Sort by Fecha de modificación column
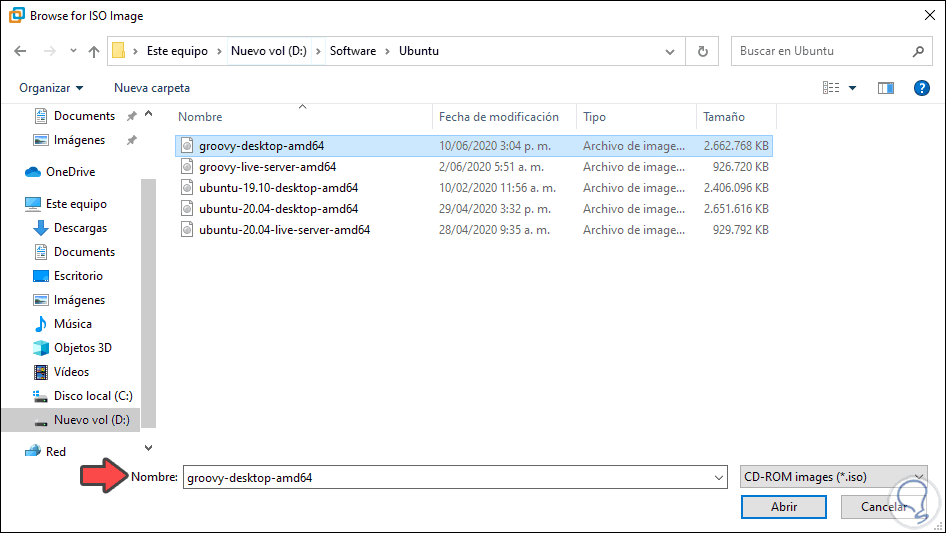 [498, 117]
